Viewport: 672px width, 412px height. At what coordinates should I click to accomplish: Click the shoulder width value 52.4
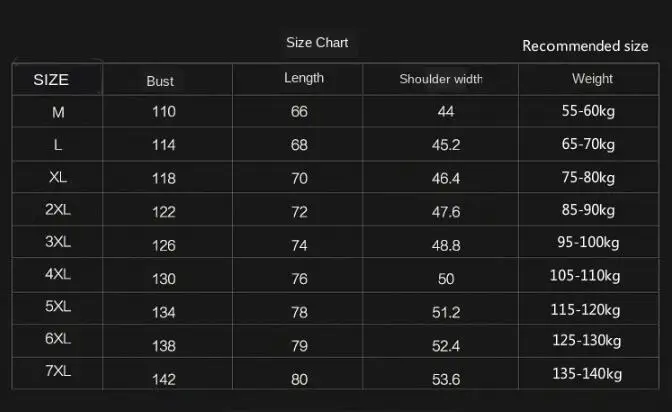coord(446,347)
